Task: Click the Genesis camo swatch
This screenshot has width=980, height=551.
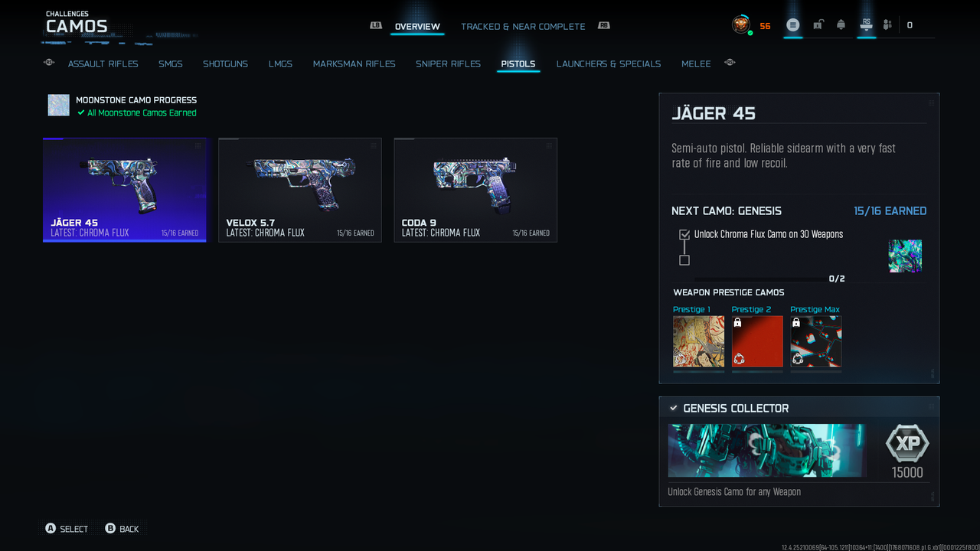Action: [905, 256]
